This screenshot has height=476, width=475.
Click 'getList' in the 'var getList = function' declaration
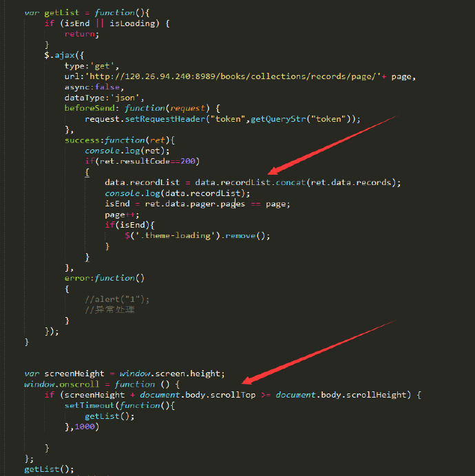click(62, 13)
